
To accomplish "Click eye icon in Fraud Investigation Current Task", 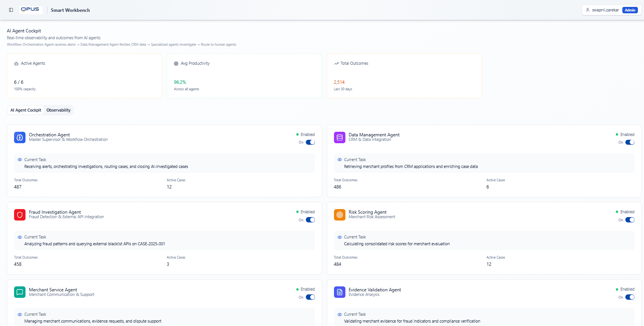I will point(20,237).
